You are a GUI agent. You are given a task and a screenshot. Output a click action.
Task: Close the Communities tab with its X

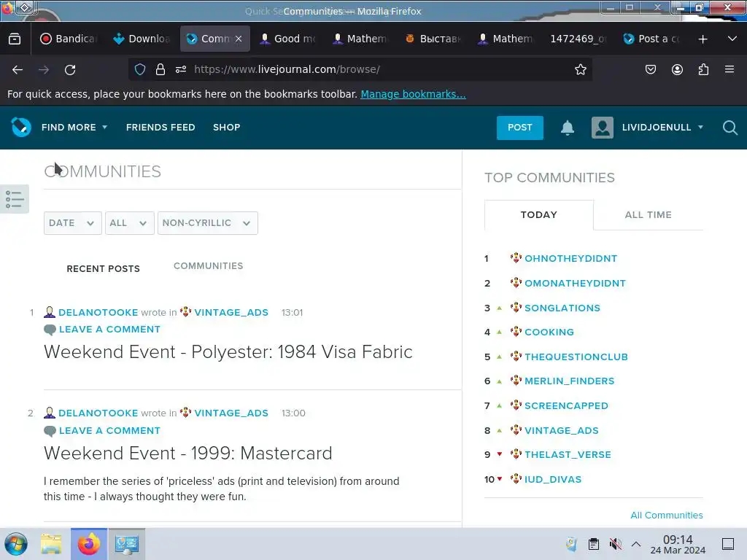click(x=239, y=39)
